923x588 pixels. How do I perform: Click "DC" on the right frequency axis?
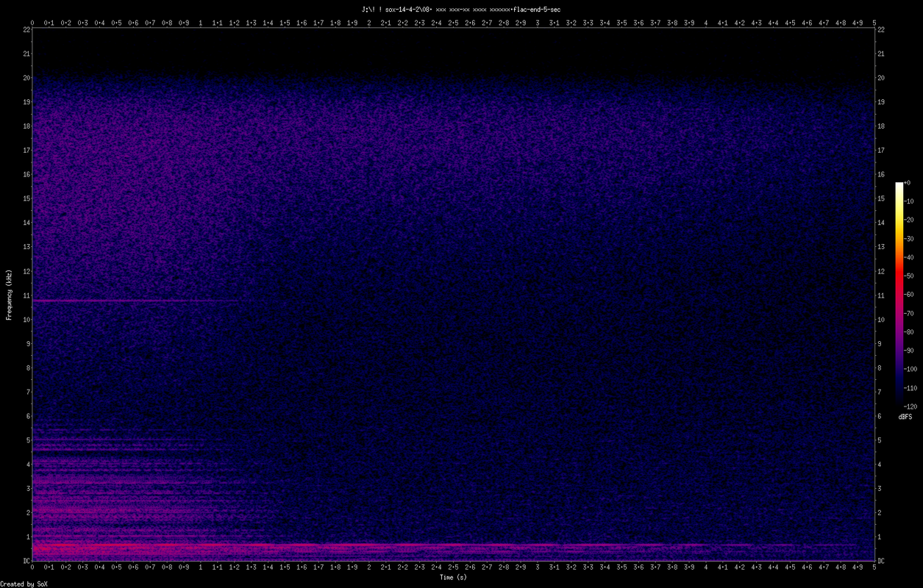click(882, 561)
